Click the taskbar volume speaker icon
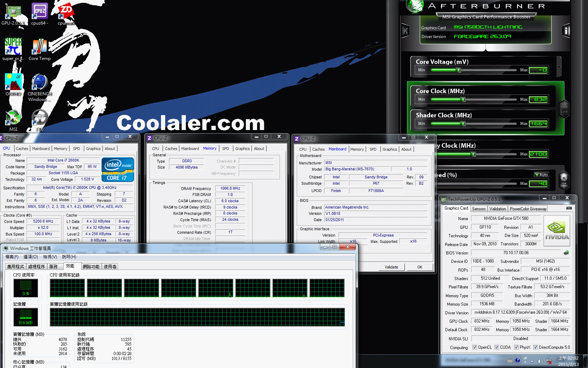 [x=540, y=361]
